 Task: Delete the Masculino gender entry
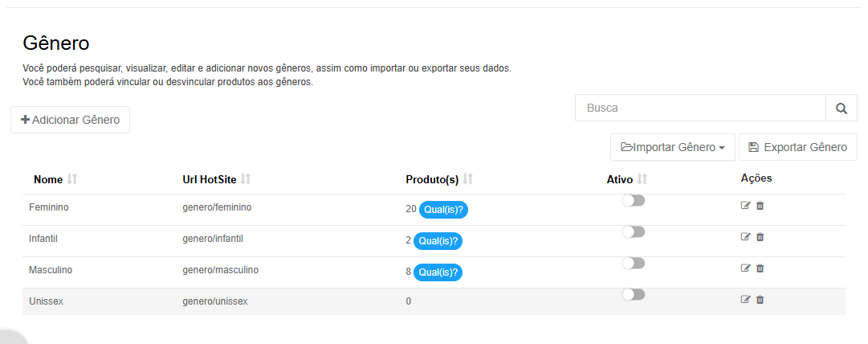tap(760, 268)
